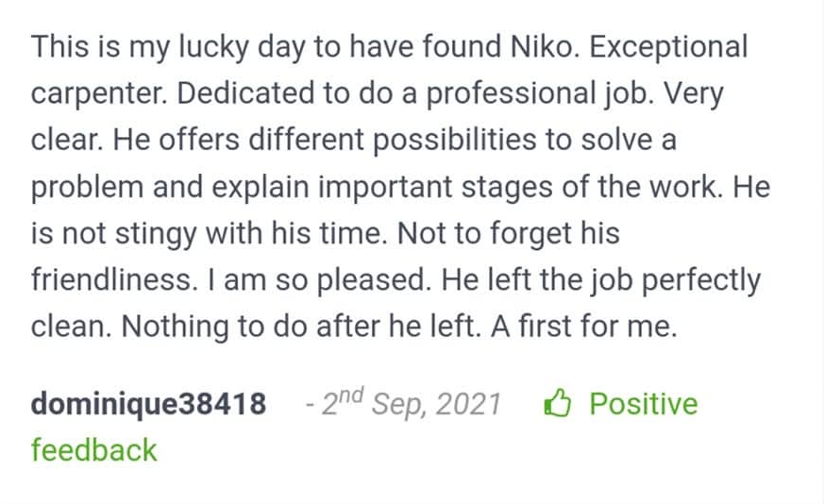Click the name Niko in the review
The height and width of the screenshot is (504, 824).
(x=543, y=47)
